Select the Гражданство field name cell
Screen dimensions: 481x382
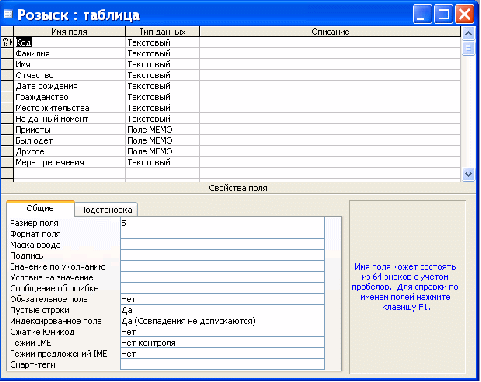coord(69,97)
